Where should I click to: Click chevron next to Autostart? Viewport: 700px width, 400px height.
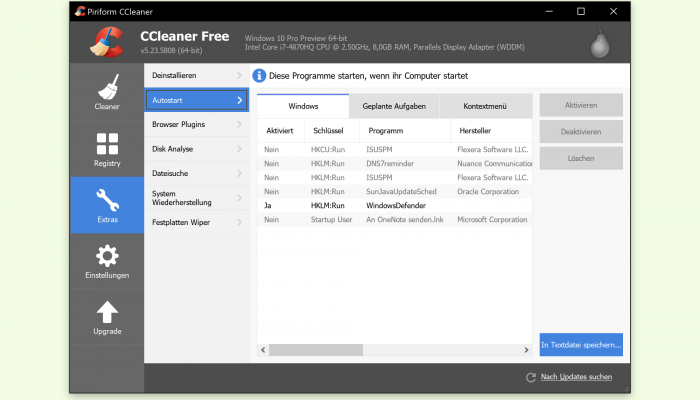tap(239, 100)
